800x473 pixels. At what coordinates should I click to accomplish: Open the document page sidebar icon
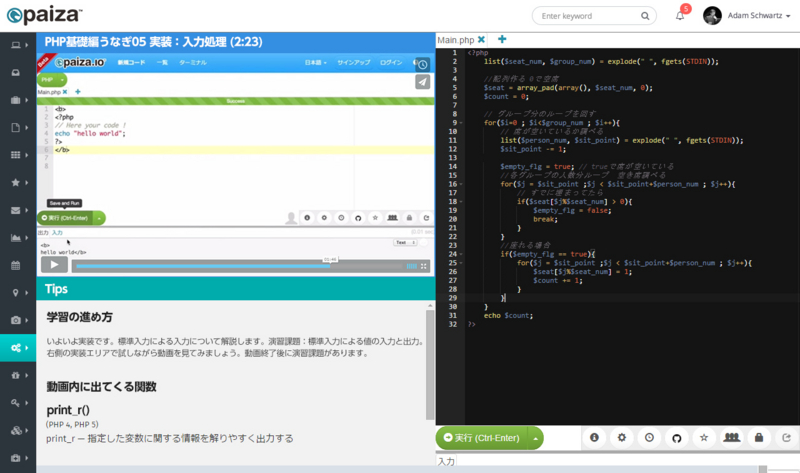click(x=16, y=128)
